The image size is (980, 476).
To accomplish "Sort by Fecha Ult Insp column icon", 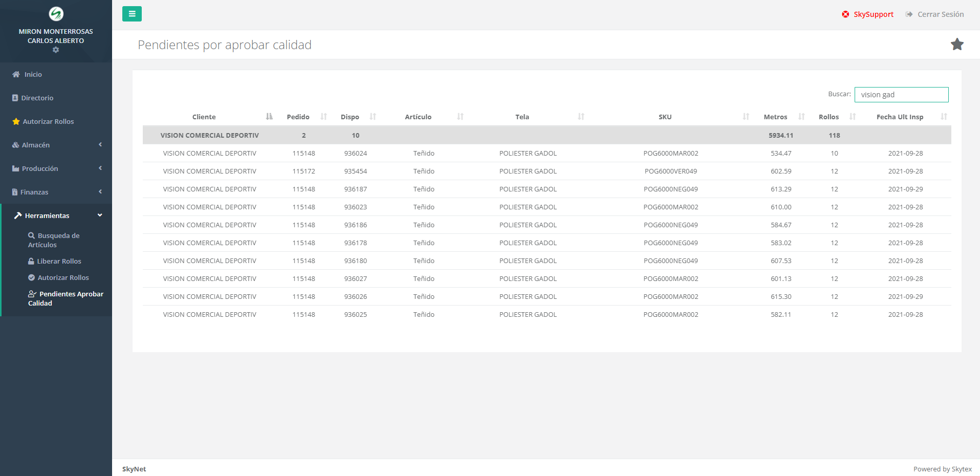I will pos(944,117).
